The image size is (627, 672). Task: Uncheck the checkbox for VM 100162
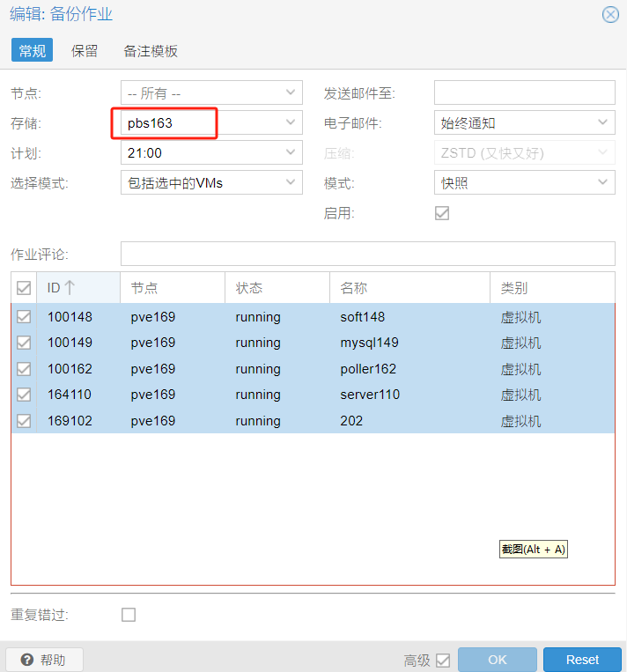point(24,368)
